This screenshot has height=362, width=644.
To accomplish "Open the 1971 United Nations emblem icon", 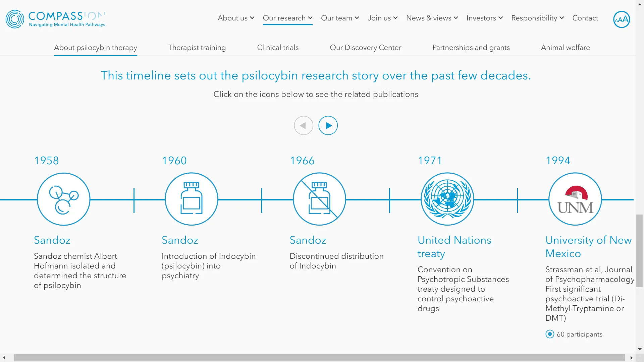I will pyautogui.click(x=447, y=199).
